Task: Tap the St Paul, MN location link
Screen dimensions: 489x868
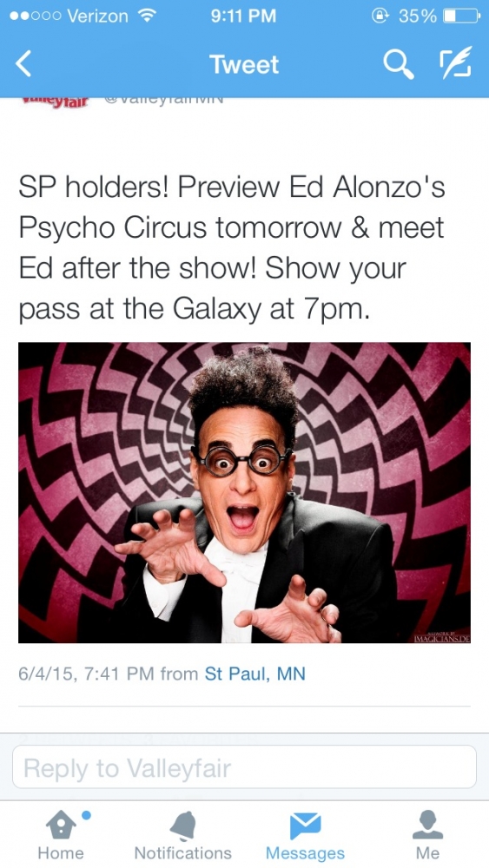Action: [x=254, y=674]
